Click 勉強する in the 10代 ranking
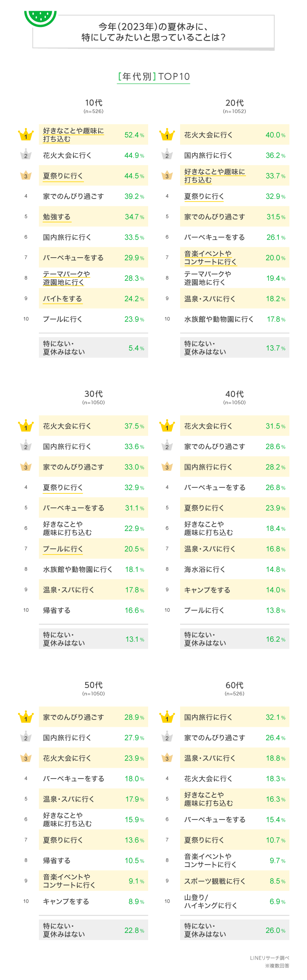Viewport: 307px width, 980px height. pos(57,217)
